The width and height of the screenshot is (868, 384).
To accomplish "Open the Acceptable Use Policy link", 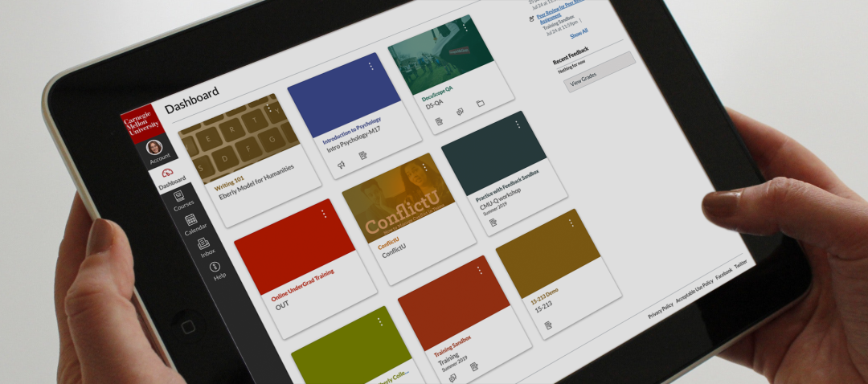I will 694,292.
